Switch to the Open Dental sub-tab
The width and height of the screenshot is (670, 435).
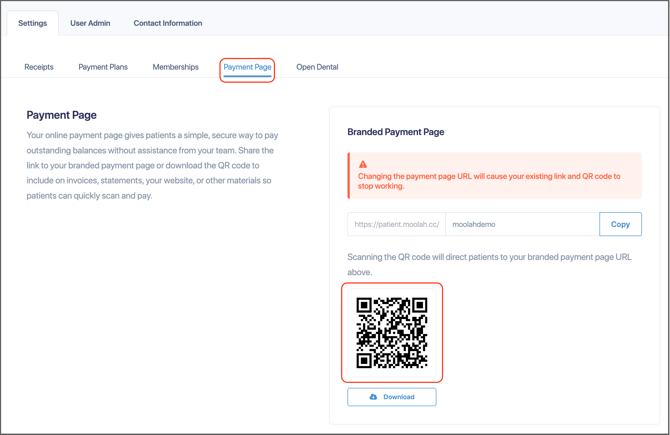click(x=317, y=67)
